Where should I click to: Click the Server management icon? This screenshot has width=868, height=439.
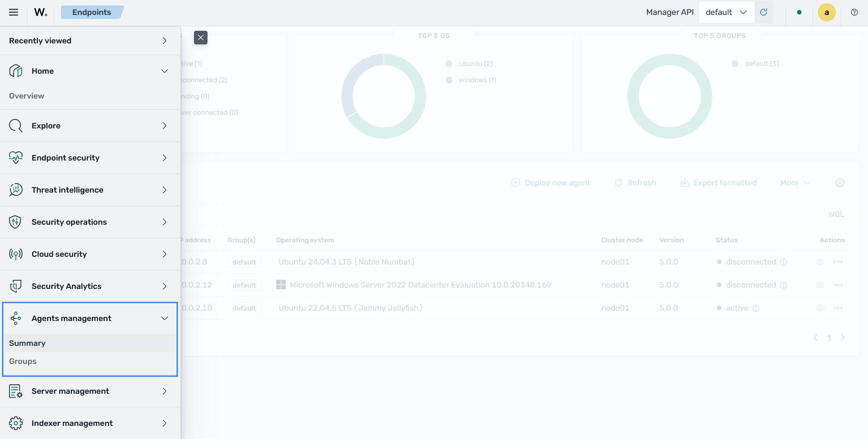16,391
